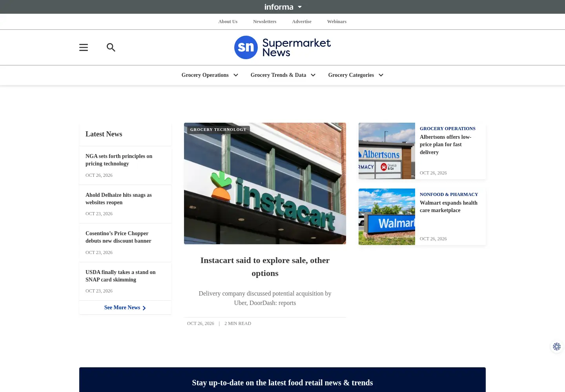Viewport: 565px width, 392px height.
Task: Click the Latest News heading
Action: [x=104, y=134]
